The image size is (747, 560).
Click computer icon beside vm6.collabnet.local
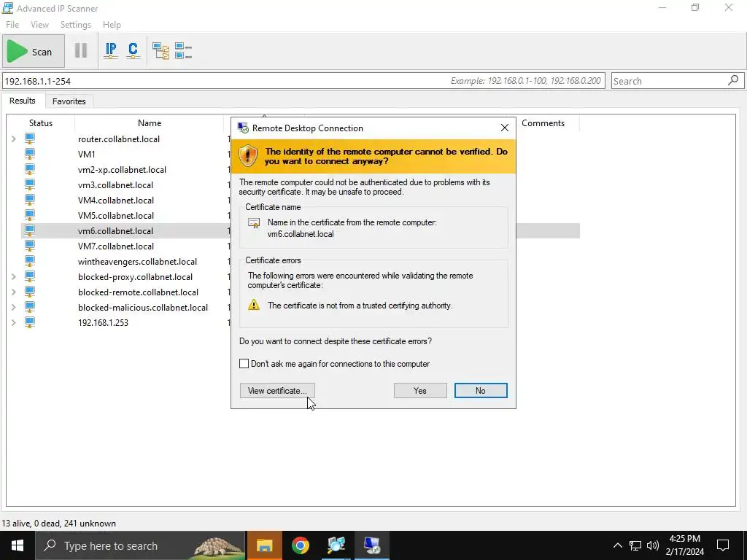click(x=29, y=230)
